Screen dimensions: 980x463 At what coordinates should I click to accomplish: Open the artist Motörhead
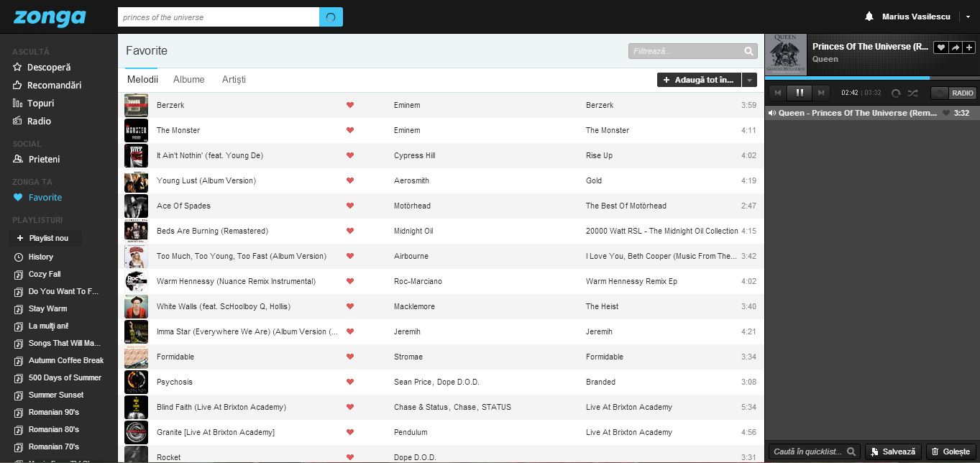click(412, 206)
